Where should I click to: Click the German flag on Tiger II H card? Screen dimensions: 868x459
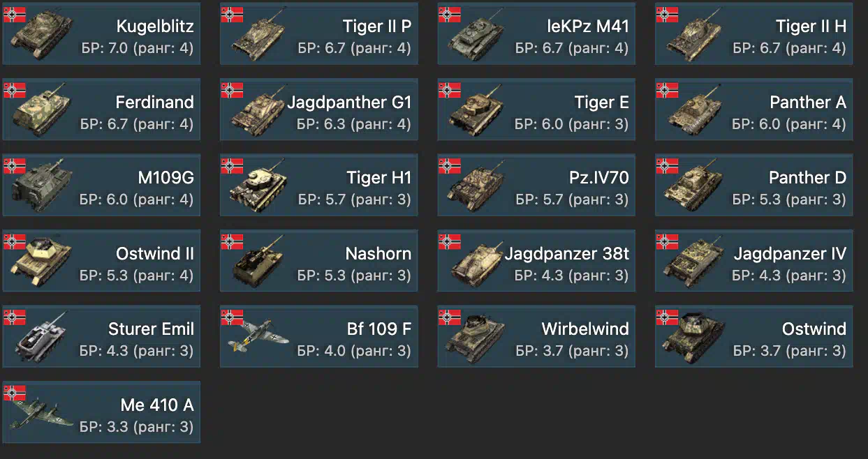(667, 14)
